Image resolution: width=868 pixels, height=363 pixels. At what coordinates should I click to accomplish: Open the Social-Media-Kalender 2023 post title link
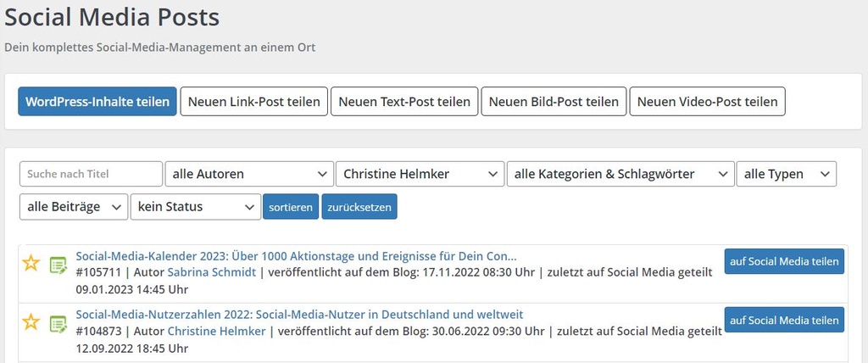(x=296, y=257)
